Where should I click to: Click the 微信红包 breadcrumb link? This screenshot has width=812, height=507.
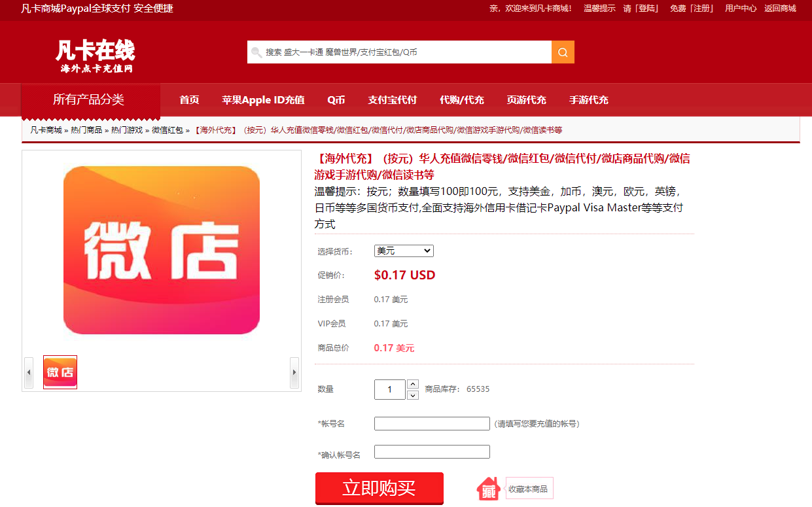click(x=168, y=130)
